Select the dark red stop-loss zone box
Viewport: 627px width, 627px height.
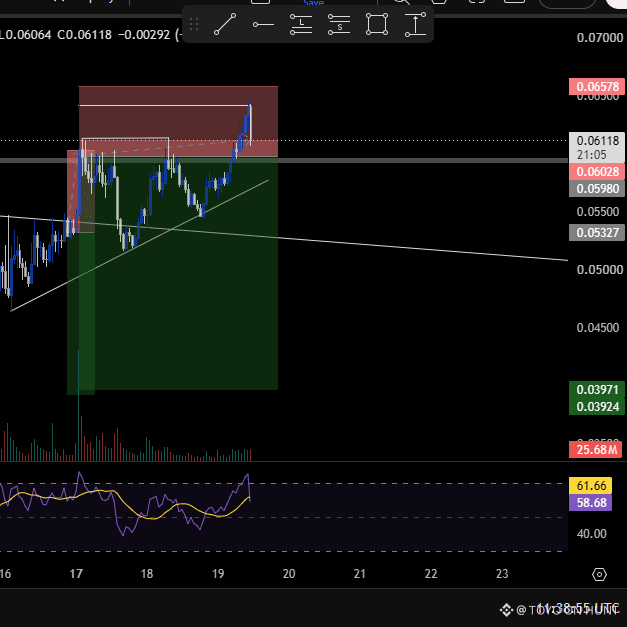click(178, 121)
